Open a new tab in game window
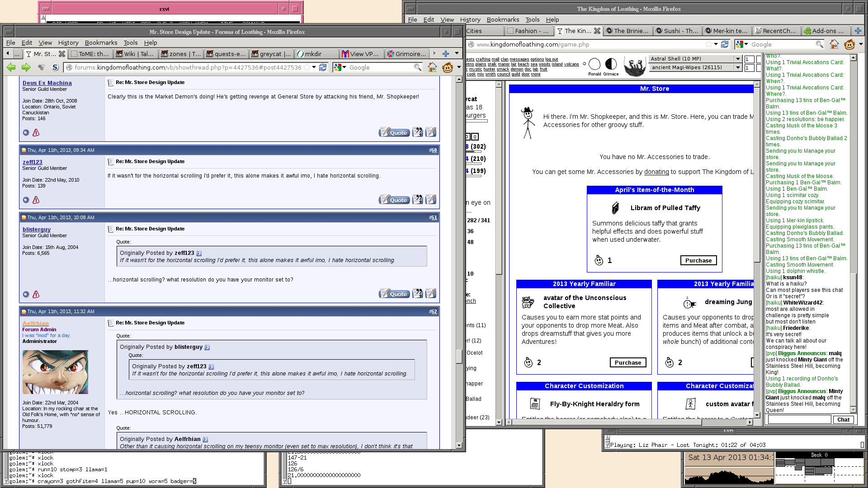The image size is (868, 488). point(858,31)
